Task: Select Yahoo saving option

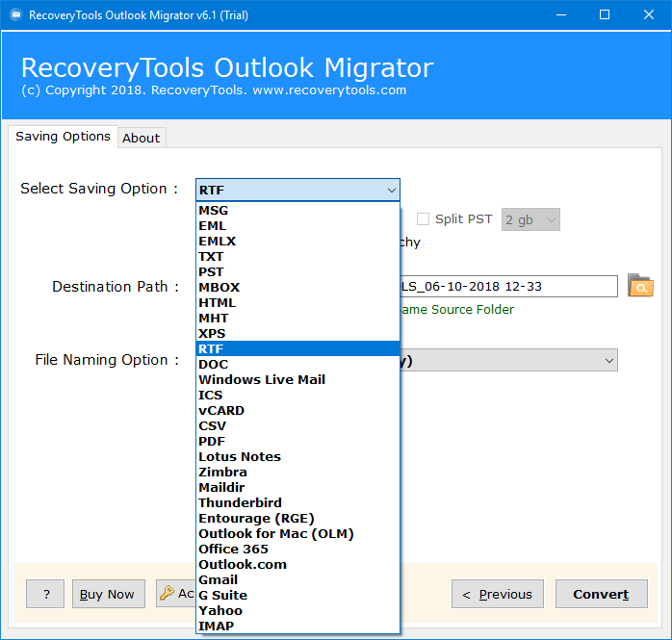Action: click(297, 611)
